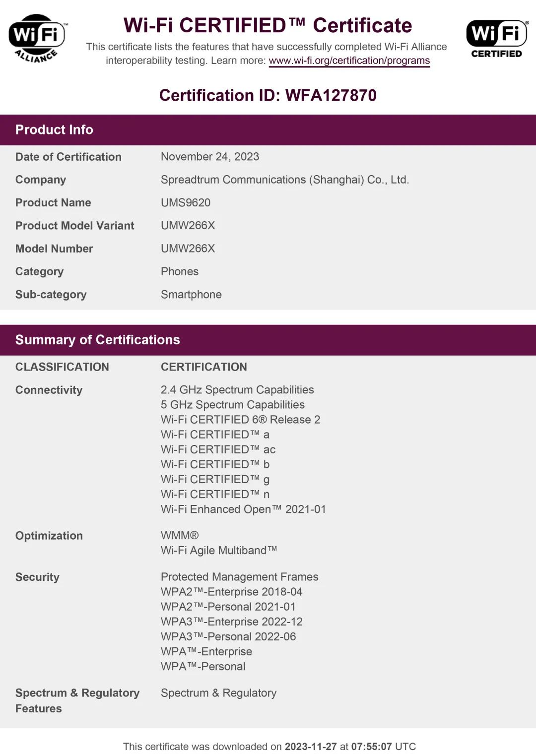Viewport: 536px width, 756px height.
Task: Click the WPA2-Enterprise 2018-04 entry
Action: 232,592
